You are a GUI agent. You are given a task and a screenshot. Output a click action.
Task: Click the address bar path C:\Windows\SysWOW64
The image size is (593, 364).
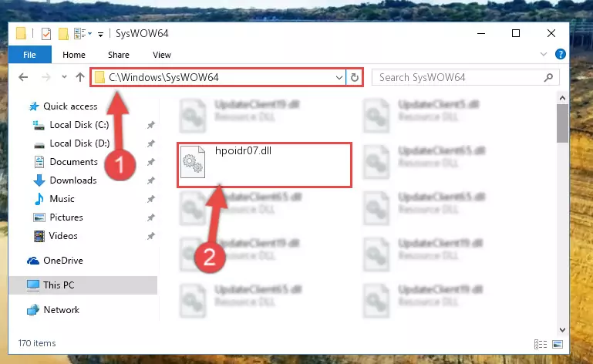click(x=163, y=78)
